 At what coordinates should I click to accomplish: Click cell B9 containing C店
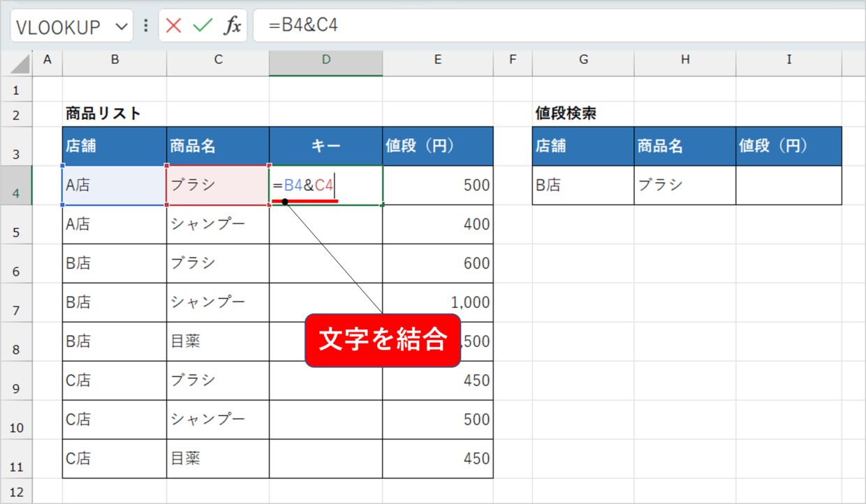coord(115,380)
